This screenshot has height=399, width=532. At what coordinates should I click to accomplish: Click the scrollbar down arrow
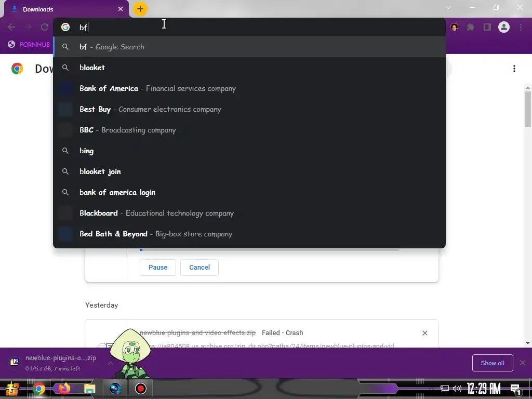tap(528, 343)
